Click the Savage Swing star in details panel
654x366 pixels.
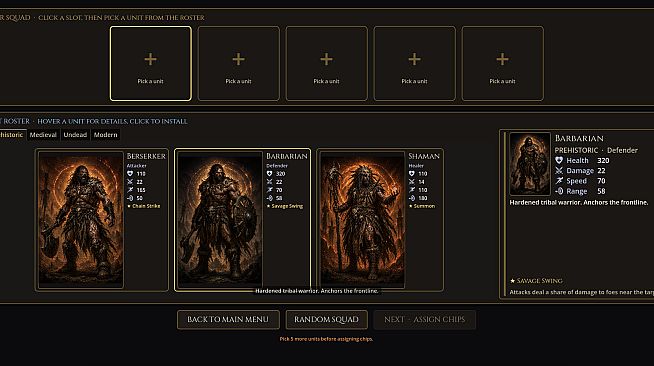tap(513, 281)
